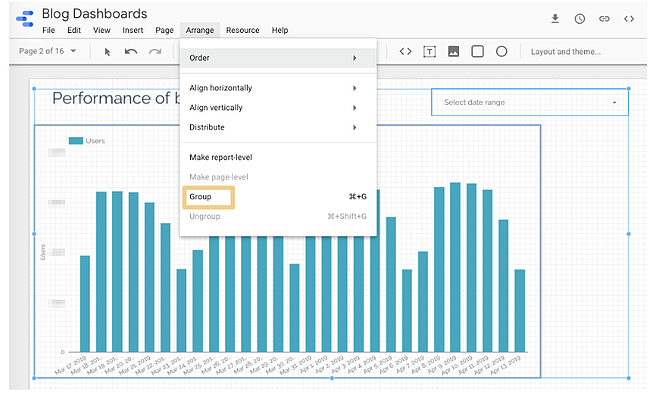Select the circle shape tool
This screenshot has width=650, height=400.
point(502,51)
